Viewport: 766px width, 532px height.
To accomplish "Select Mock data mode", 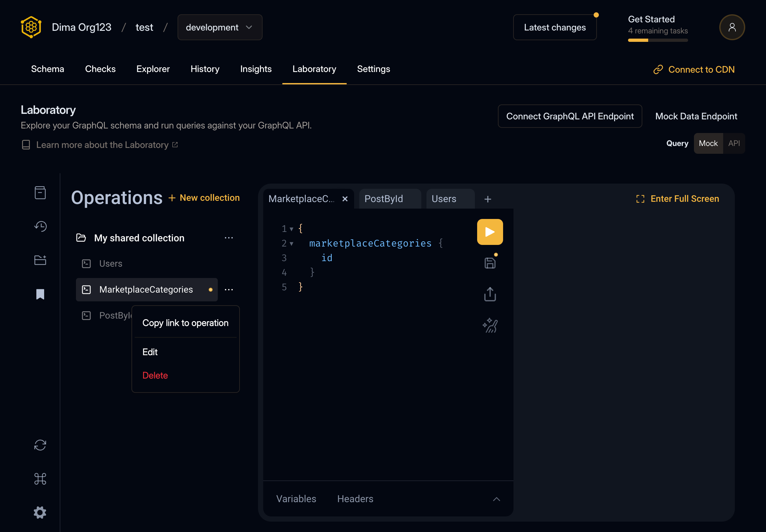I will click(x=708, y=143).
